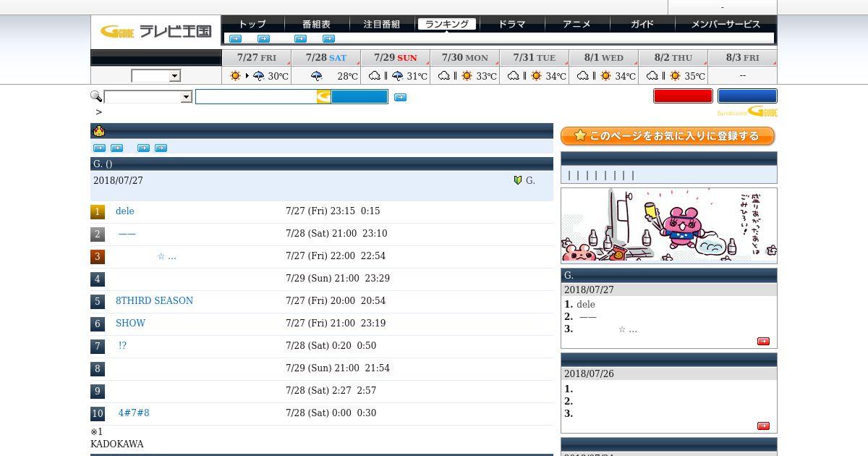The height and width of the screenshot is (456, 868).
Task: Open the pink mascot cartoon banner
Action: point(669,225)
